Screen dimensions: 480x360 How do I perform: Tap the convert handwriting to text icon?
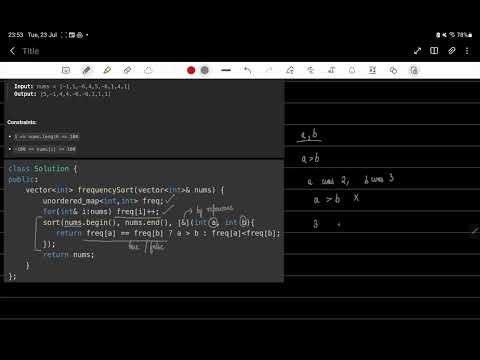[x=332, y=70]
